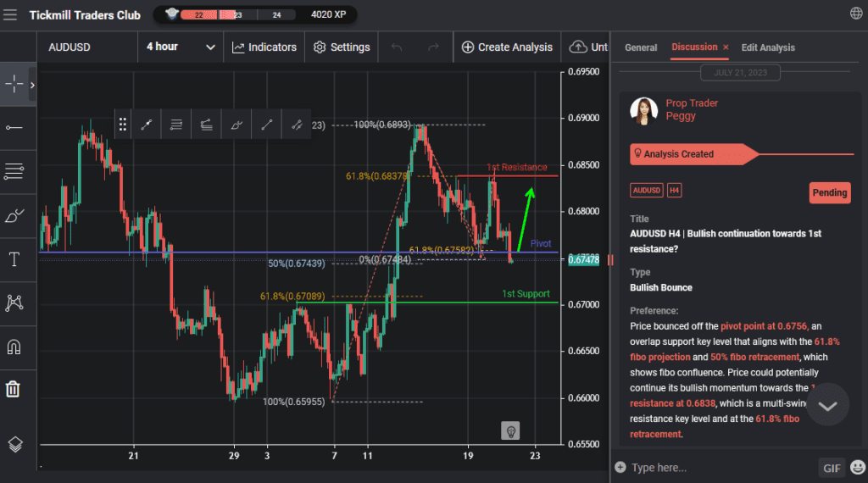Select the brush drawing tool in sidebar

pyautogui.click(x=14, y=215)
